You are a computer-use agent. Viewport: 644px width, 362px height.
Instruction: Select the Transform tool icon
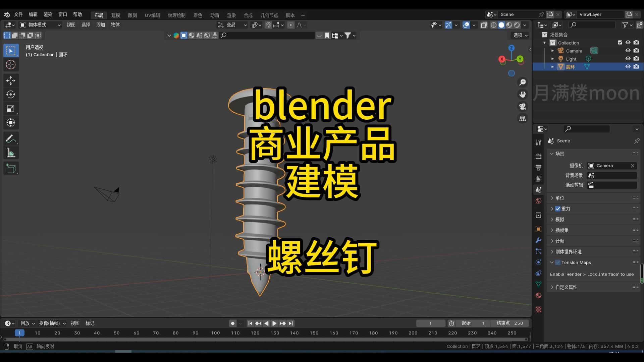[x=11, y=122]
